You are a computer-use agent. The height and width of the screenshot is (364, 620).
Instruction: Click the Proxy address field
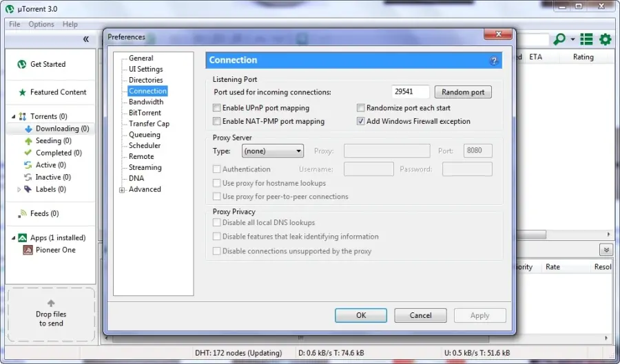pos(386,151)
